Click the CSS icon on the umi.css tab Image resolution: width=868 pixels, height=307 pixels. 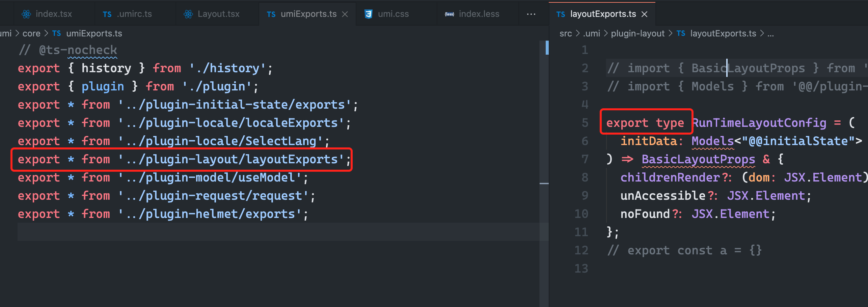point(369,14)
